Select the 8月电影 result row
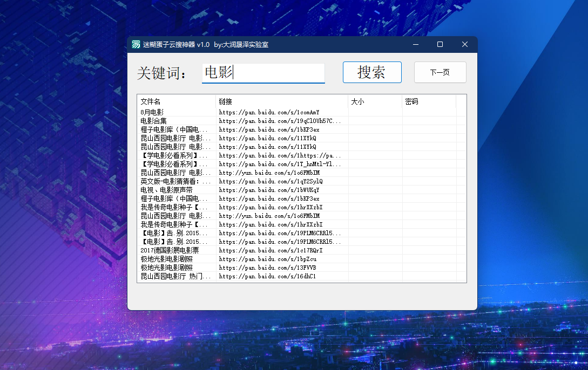 pyautogui.click(x=152, y=112)
